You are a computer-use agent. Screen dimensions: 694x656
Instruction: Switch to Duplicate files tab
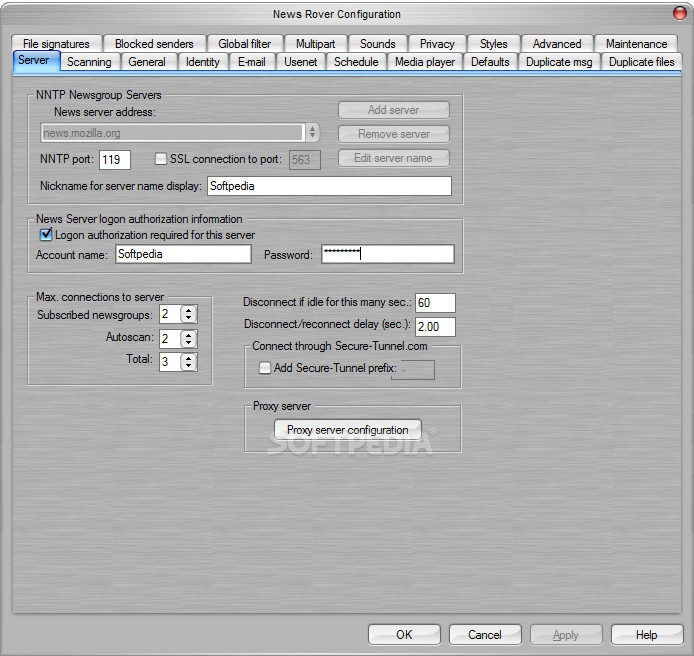641,62
